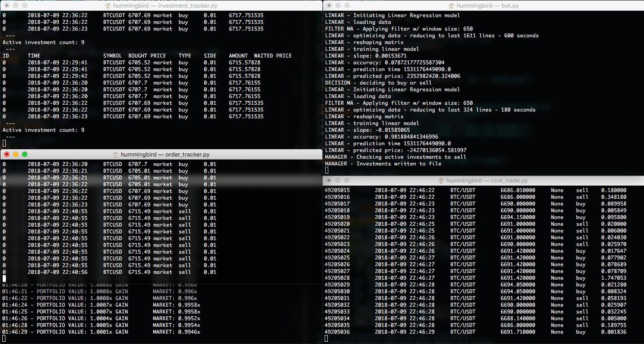Click 'predicted price: -24270136054.581997' line
This screenshot has width=644, height=344.
click(x=396, y=150)
